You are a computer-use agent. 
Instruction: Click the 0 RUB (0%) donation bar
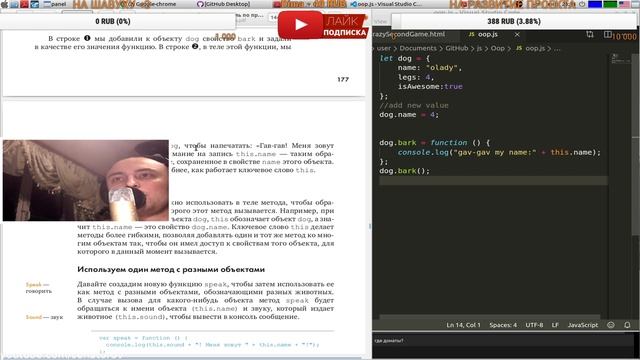point(118,21)
